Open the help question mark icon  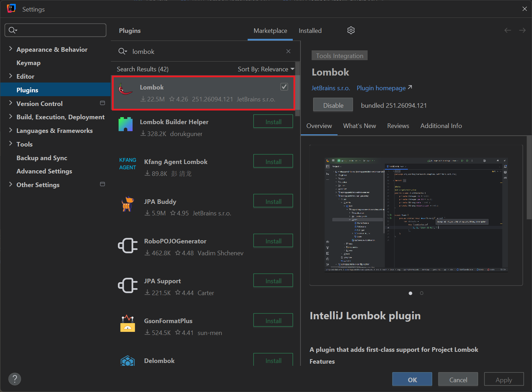[14, 379]
